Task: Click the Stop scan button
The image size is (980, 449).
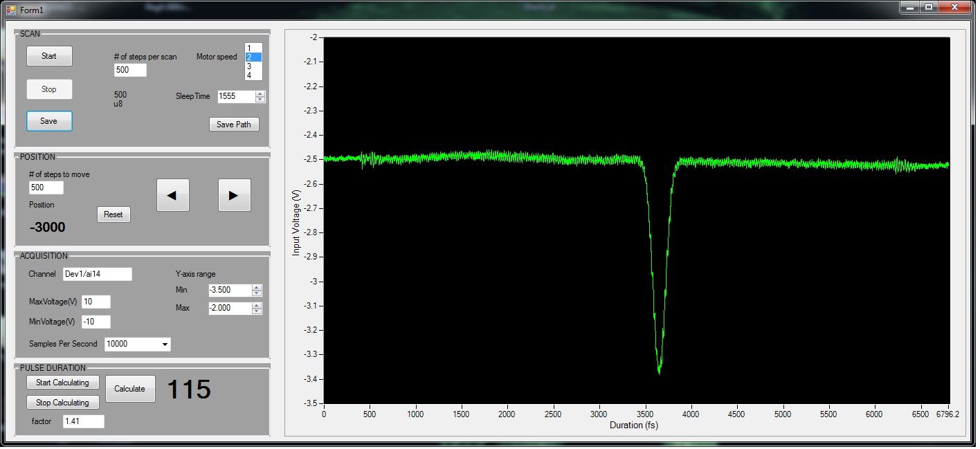Action: [49, 89]
